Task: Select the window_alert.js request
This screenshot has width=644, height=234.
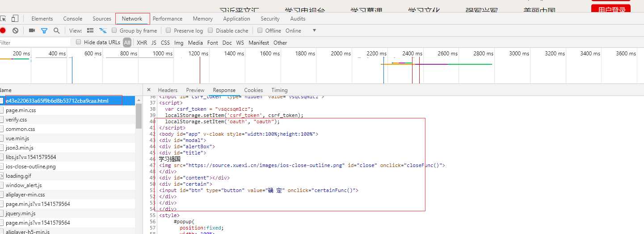Action: click(67, 185)
